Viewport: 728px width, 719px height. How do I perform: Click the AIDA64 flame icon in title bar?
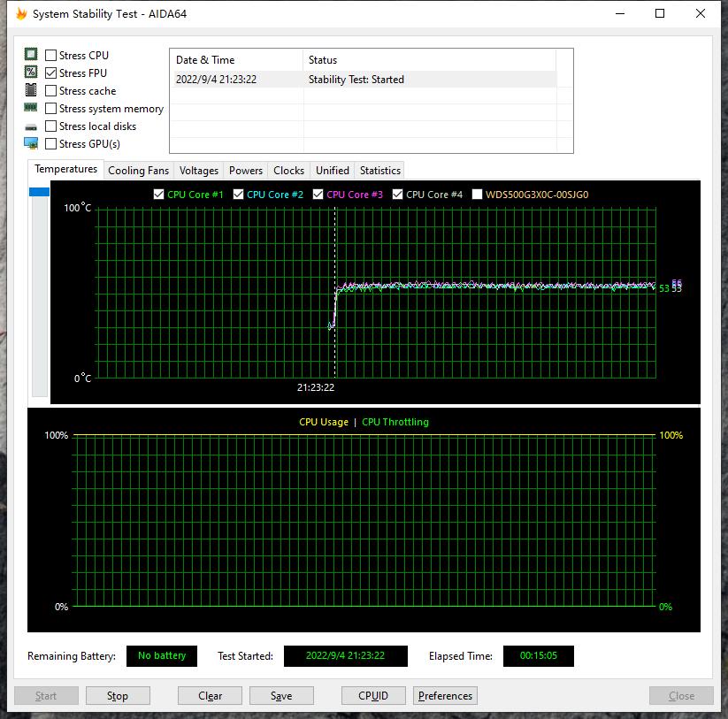[x=21, y=14]
